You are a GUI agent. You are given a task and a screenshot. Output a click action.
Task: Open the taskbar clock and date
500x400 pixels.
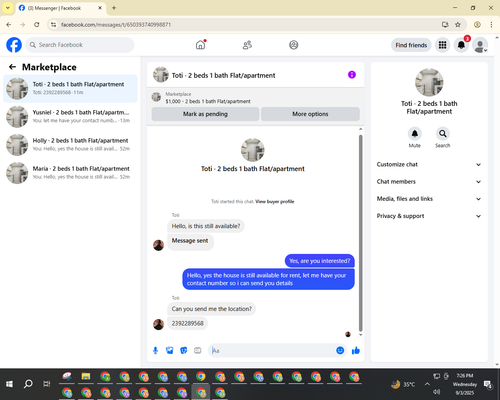(x=465, y=384)
